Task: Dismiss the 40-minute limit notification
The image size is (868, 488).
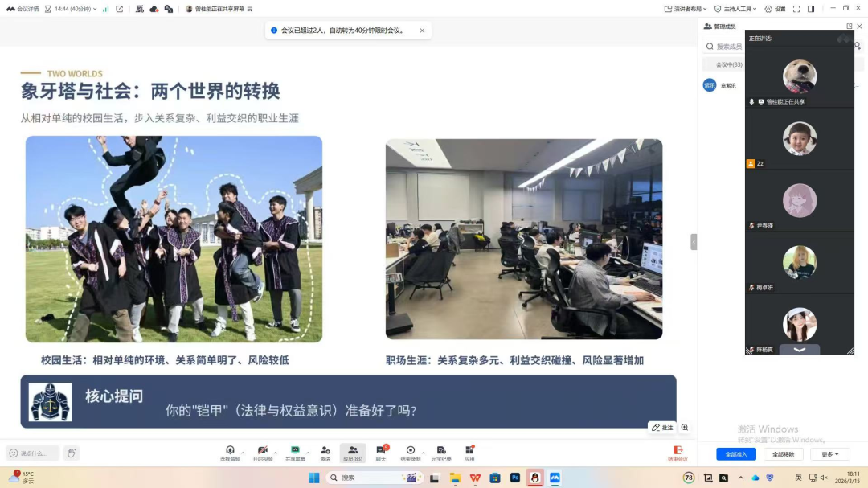Action: (422, 31)
